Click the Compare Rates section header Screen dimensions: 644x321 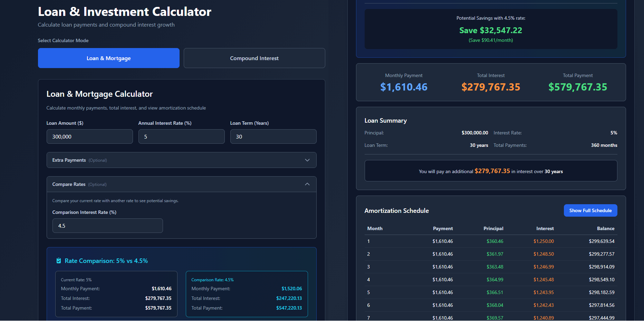(x=173, y=184)
